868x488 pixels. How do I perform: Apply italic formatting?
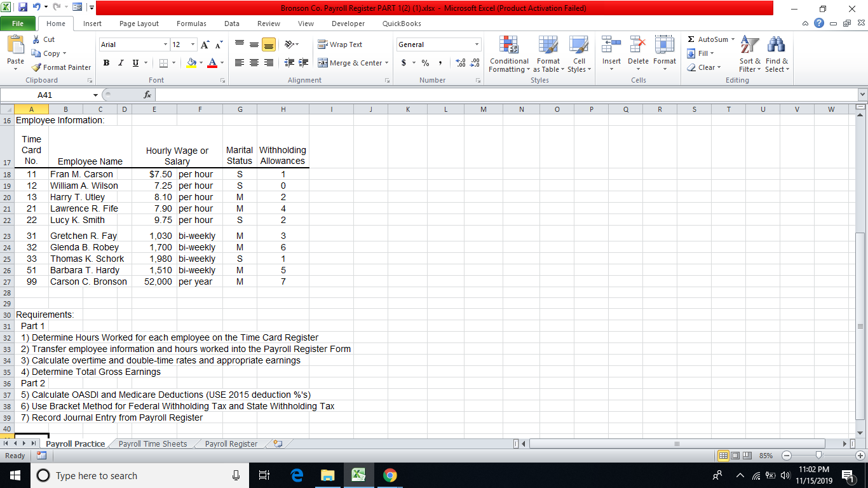pyautogui.click(x=119, y=63)
